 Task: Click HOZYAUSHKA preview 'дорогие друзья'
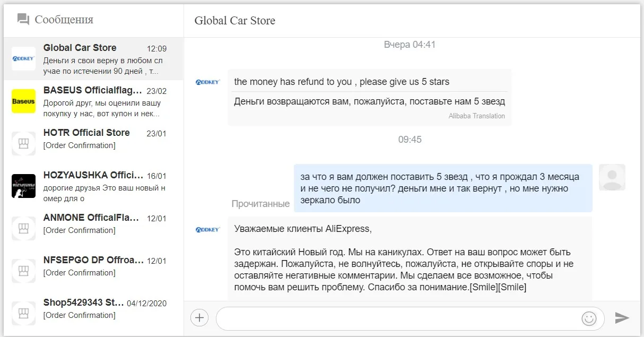105,193
